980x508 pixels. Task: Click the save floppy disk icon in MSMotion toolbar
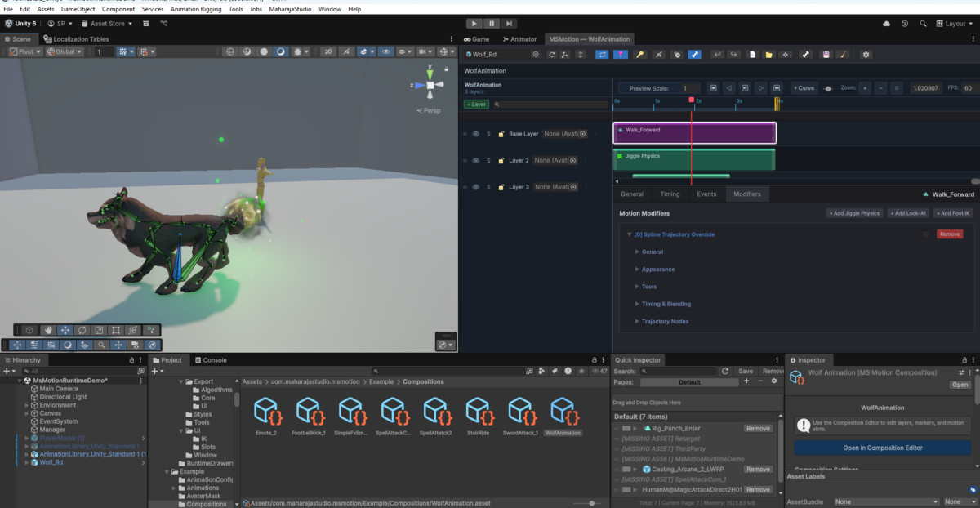coord(826,55)
